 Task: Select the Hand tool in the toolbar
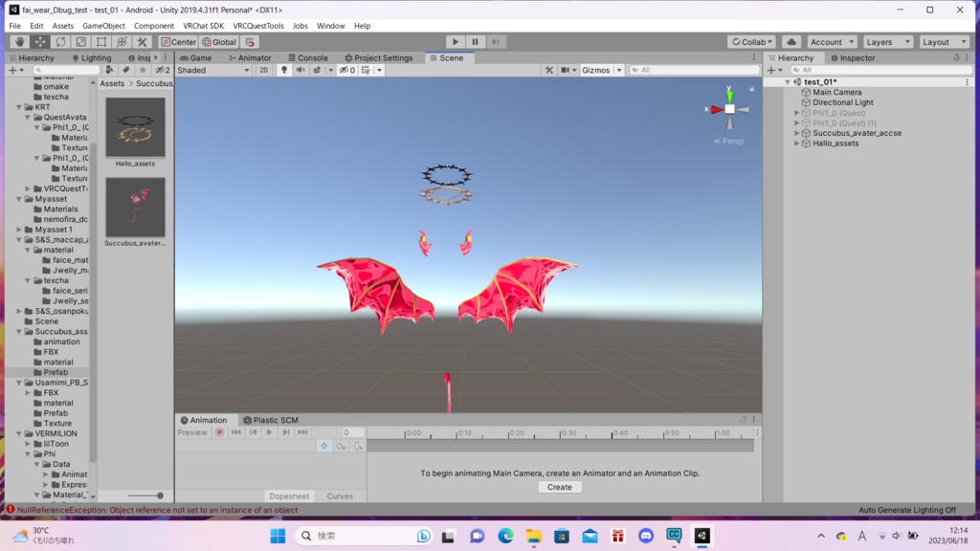tap(21, 41)
